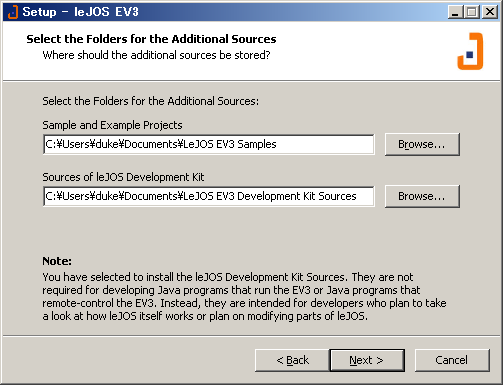Viewport: 503px width, 385px height.
Task: Browse for the Development Kit Sources folder
Action: (422, 196)
